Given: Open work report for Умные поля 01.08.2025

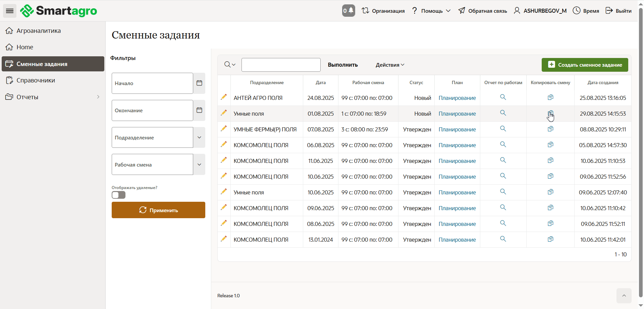Looking at the screenshot, I should [503, 113].
